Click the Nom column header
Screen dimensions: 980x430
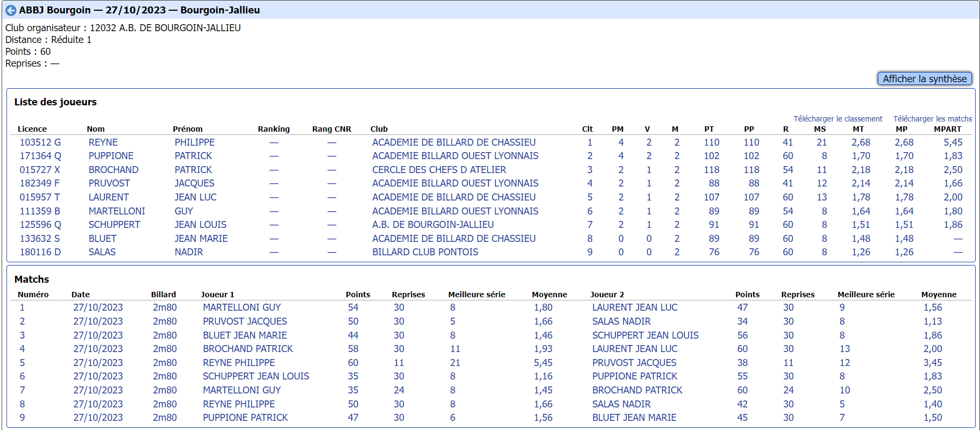(x=96, y=129)
